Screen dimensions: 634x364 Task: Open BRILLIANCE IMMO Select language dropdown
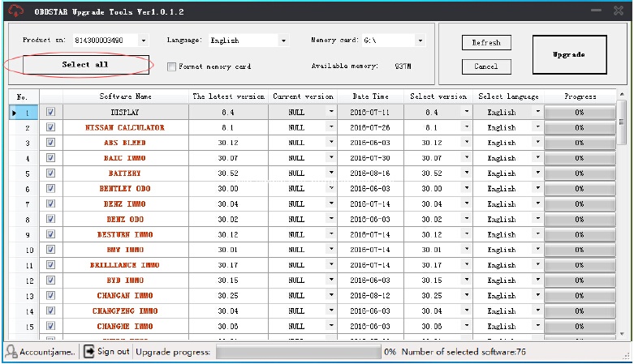(537, 264)
